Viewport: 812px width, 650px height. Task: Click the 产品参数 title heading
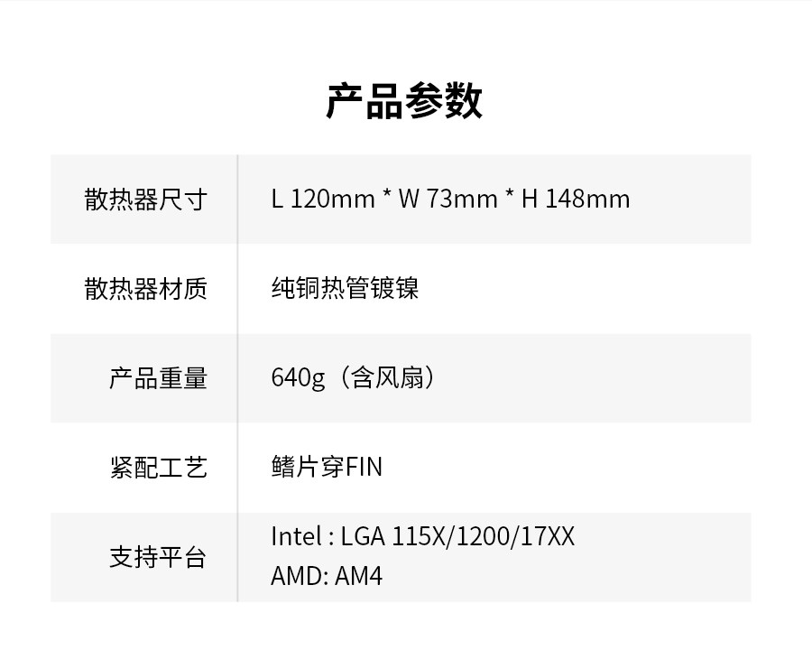pos(404,101)
